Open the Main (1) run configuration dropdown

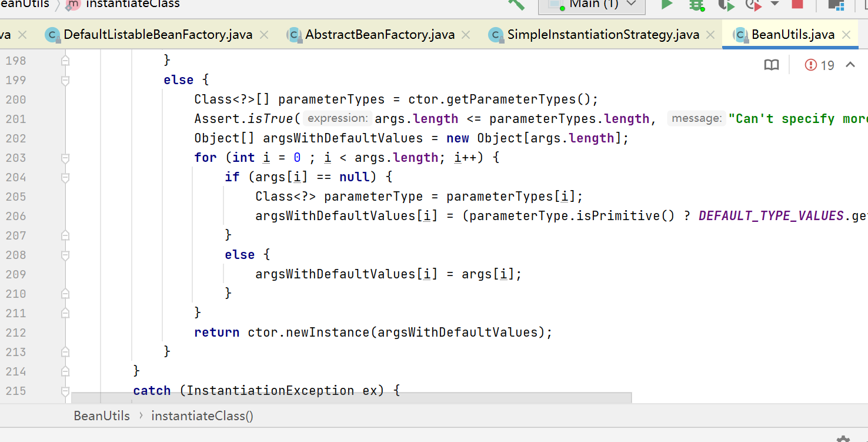(592, 5)
